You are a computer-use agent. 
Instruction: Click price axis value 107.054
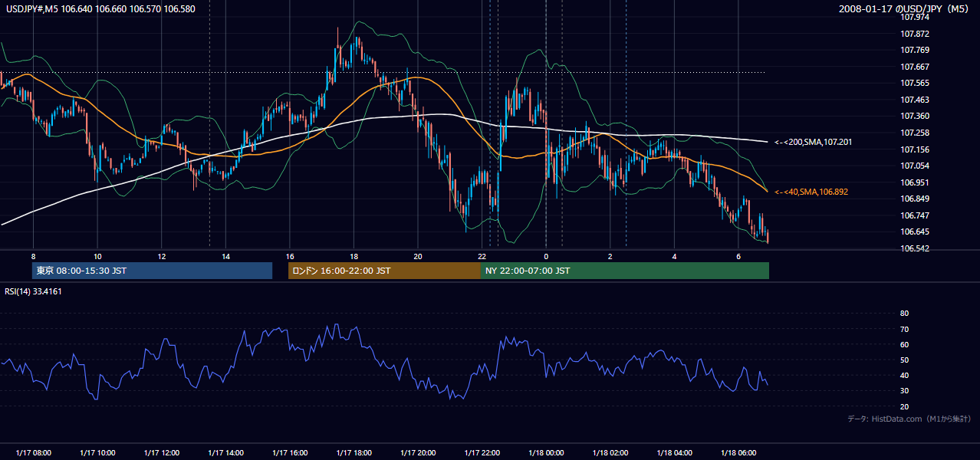(x=916, y=166)
